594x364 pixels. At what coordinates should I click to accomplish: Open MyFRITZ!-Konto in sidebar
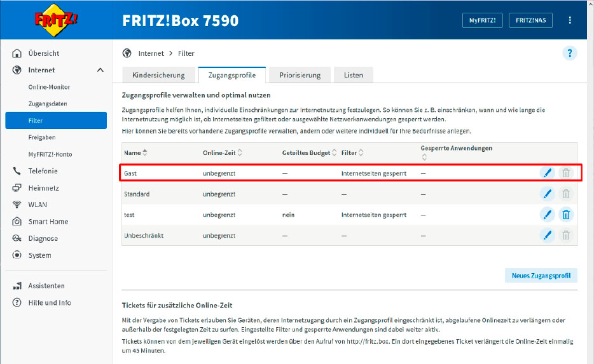coord(50,154)
